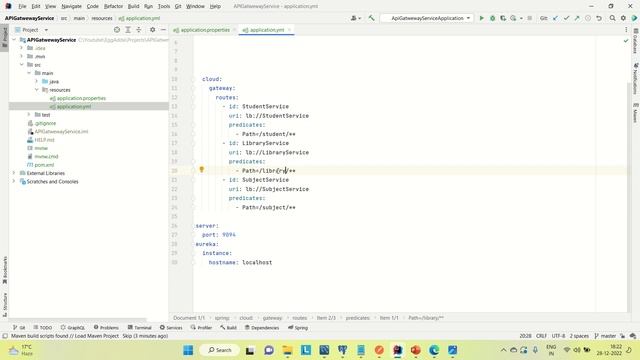
Task: Run ApiGatewayServiceApplication with the green play icon
Action: tap(482, 18)
